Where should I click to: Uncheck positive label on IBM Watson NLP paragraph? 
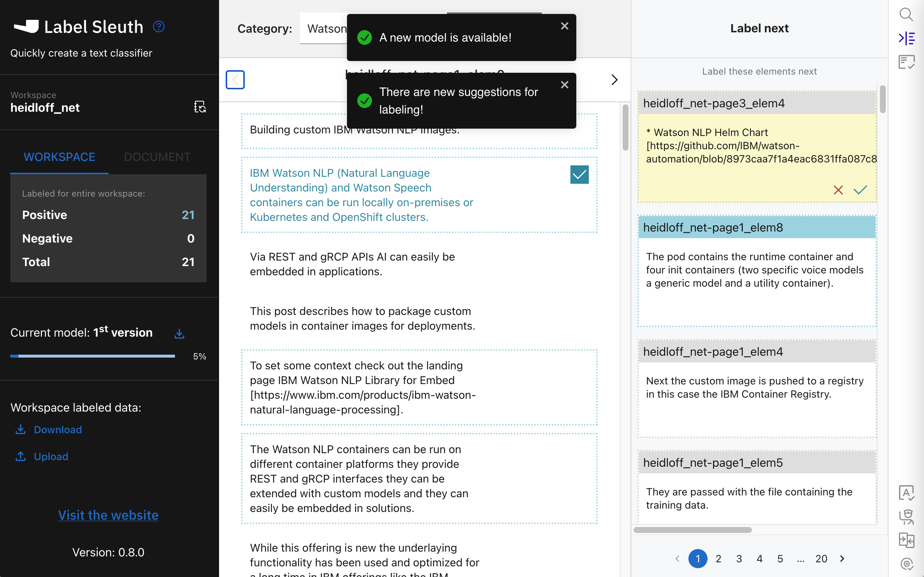click(x=579, y=175)
